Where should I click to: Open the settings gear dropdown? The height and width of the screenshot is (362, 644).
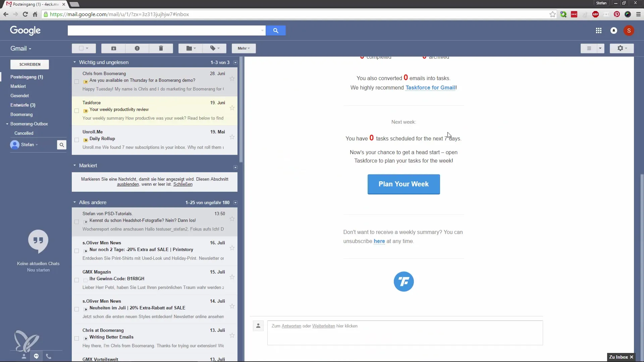coord(622,48)
